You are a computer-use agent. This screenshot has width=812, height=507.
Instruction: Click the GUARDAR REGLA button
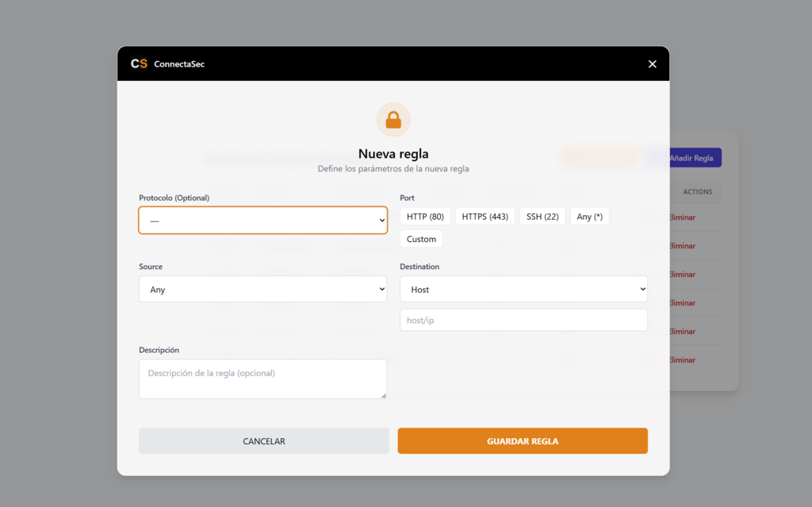523,441
